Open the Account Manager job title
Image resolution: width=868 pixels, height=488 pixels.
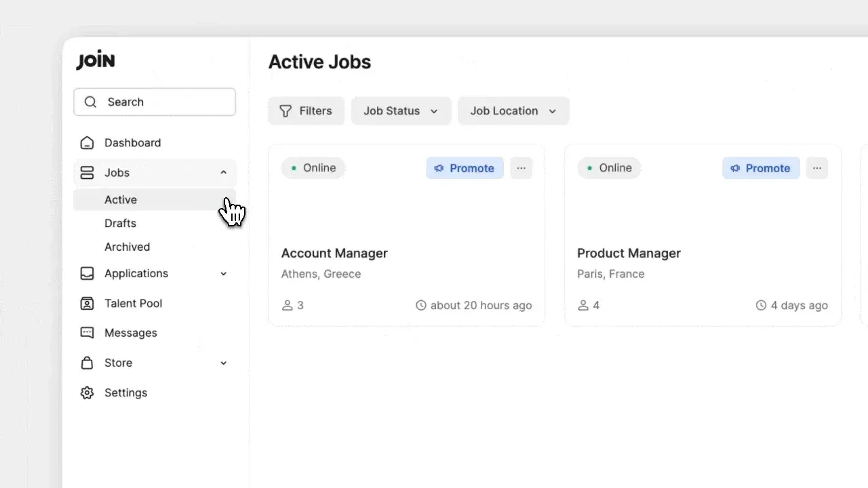coord(334,253)
